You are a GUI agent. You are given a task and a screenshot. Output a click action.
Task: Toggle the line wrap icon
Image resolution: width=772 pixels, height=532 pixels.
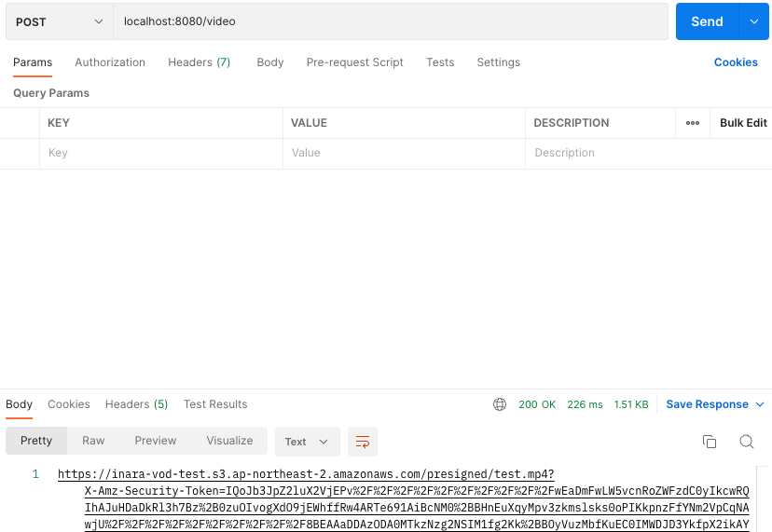(x=363, y=442)
